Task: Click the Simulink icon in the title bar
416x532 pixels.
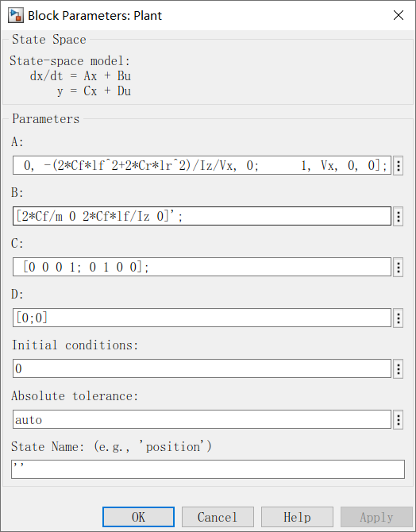Action: pos(16,16)
